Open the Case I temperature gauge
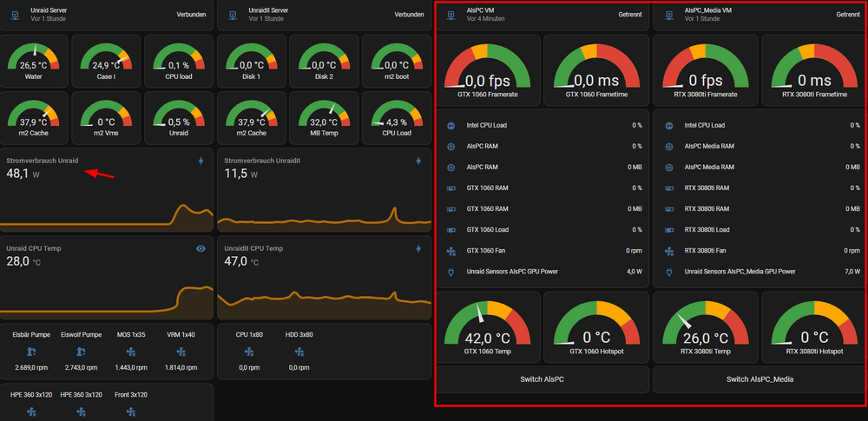Screen dimensions: 868x421 coord(106,61)
